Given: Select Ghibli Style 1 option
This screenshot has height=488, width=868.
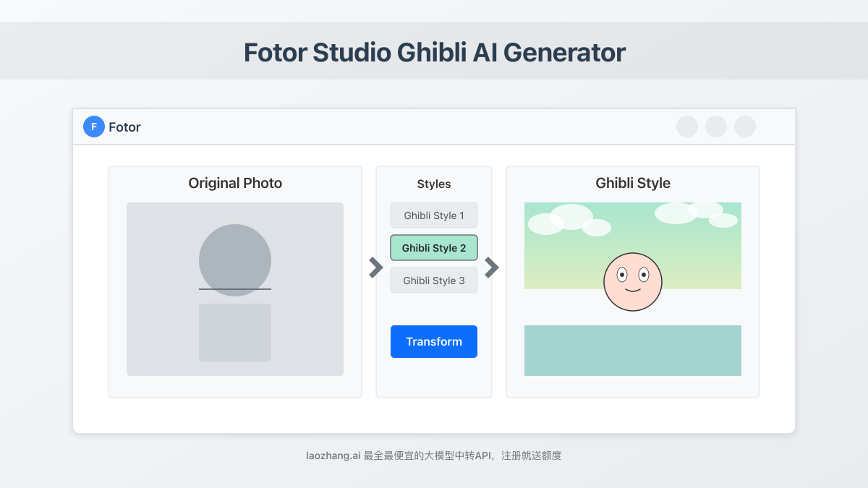Looking at the screenshot, I should 434,215.
